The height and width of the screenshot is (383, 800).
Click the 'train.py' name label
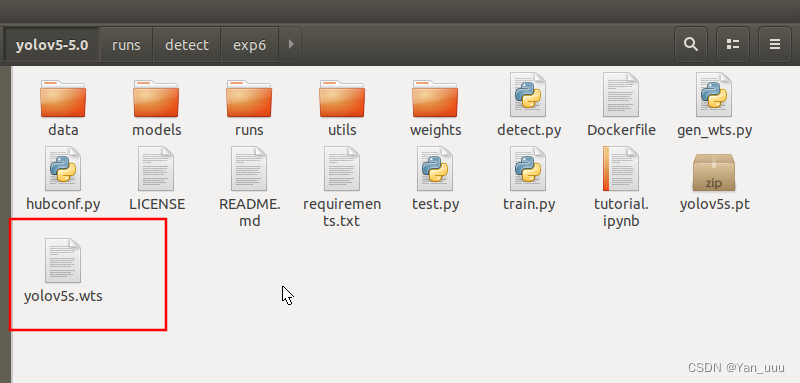pos(529,205)
